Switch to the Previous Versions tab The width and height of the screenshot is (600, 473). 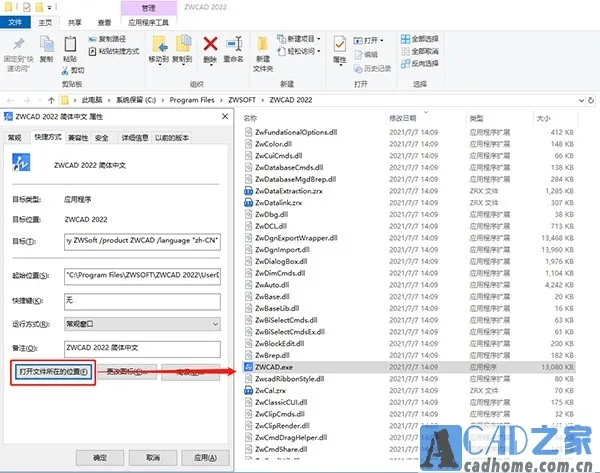point(171,138)
